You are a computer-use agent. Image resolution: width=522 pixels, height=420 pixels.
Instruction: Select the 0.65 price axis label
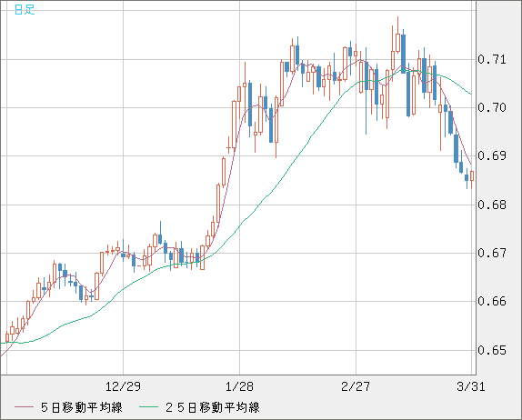[x=492, y=350]
